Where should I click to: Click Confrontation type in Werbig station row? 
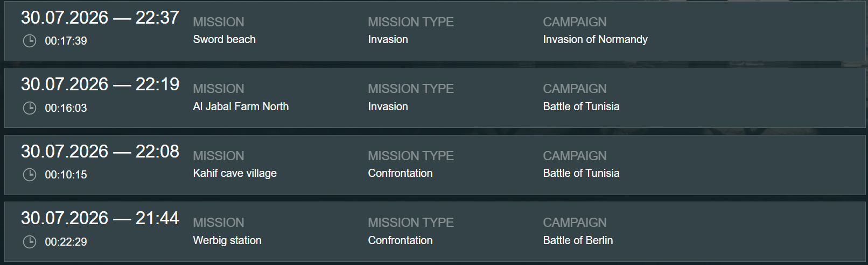pos(400,240)
